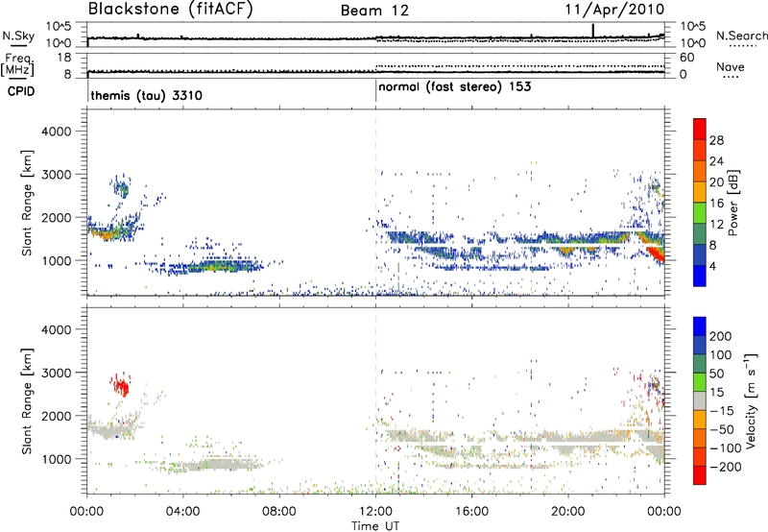768x532 pixels.
Task: Click the "04:00" time axis tick label
Action: [x=182, y=512]
